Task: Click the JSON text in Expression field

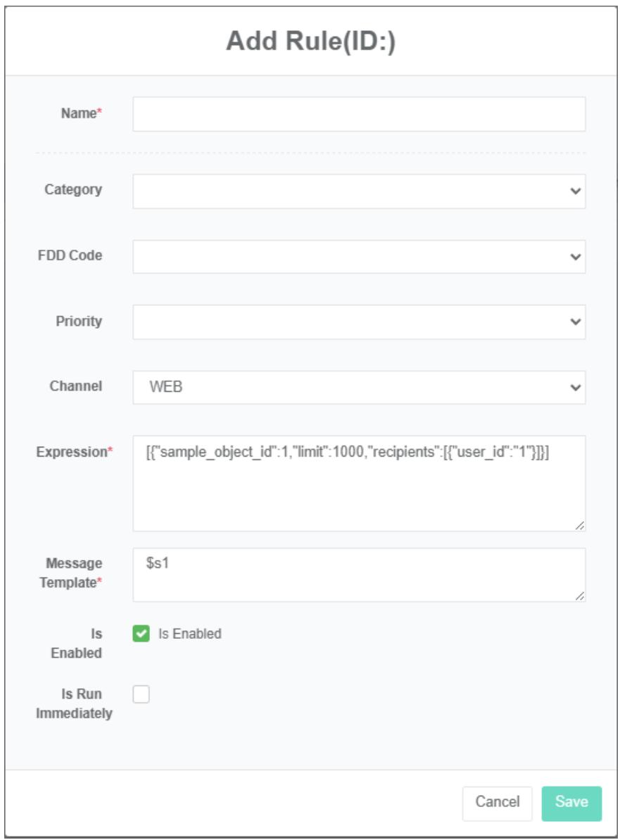Action: 347,453
